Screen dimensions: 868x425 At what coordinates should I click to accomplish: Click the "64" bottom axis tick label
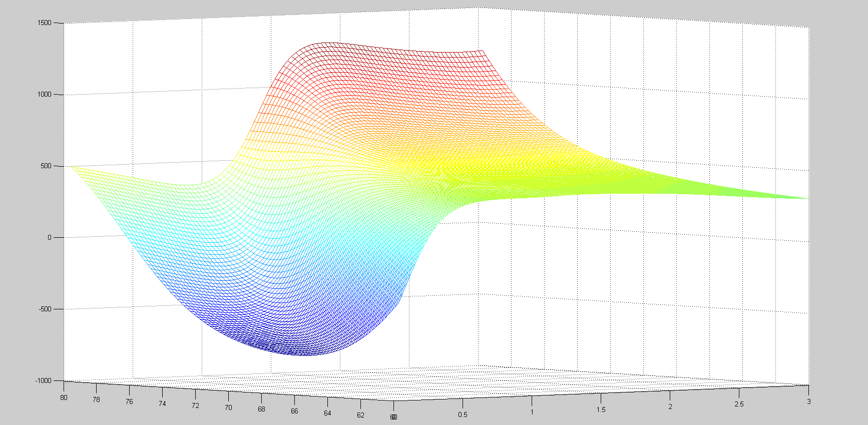coord(327,413)
